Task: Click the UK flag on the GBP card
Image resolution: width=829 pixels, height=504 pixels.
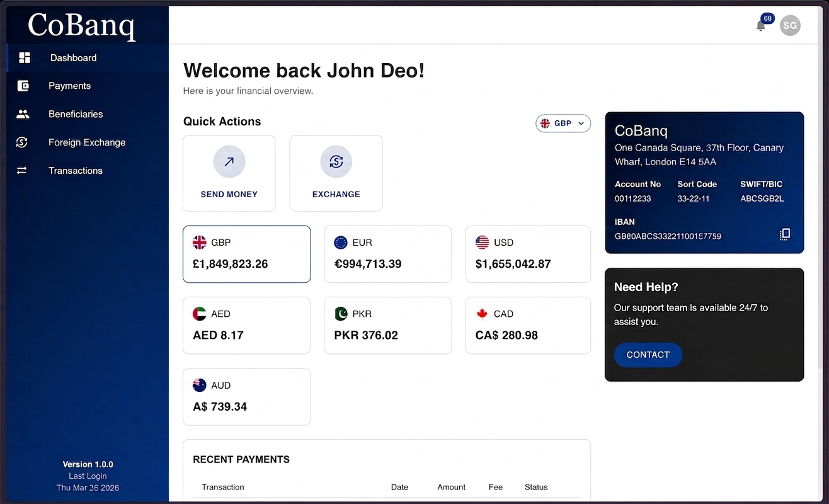Action: [200, 242]
